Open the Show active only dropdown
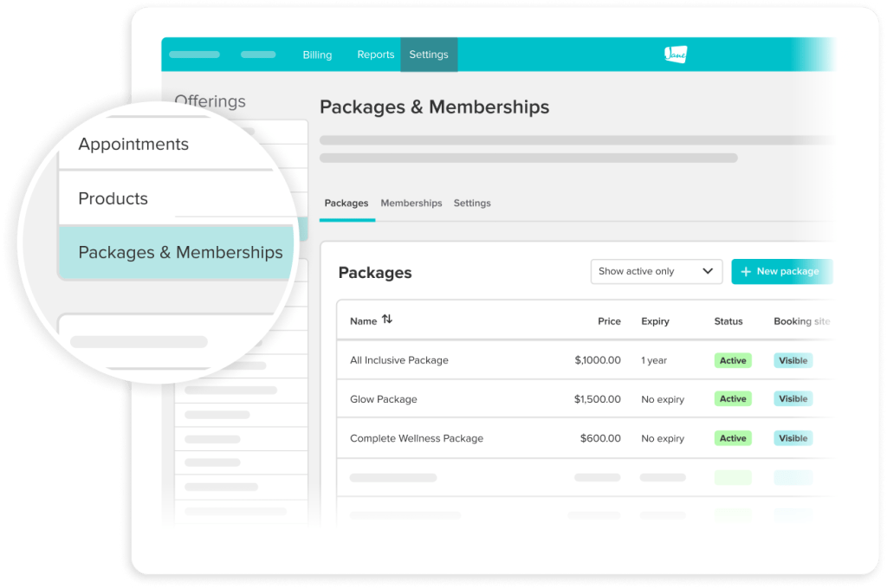This screenshot has width=887, height=588. tap(656, 271)
